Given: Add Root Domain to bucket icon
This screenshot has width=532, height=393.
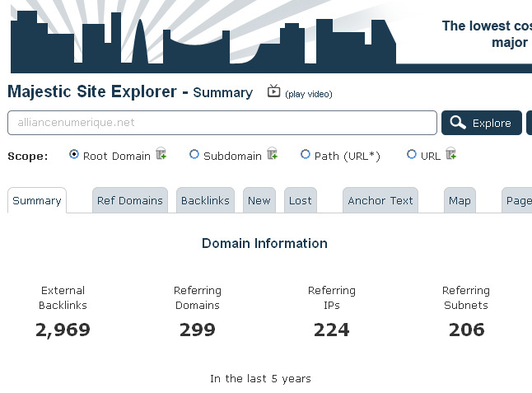Looking at the screenshot, I should coord(161,153).
